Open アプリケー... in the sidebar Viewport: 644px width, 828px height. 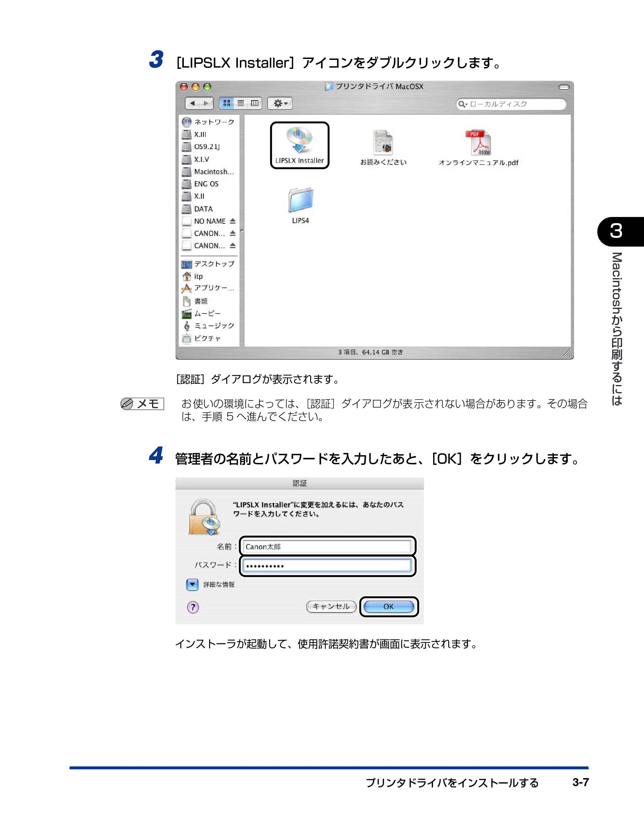click(x=208, y=288)
